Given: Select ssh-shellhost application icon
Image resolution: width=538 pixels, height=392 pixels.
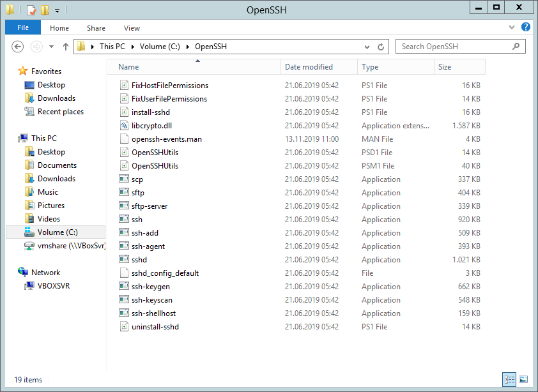Looking at the screenshot, I should point(124,312).
